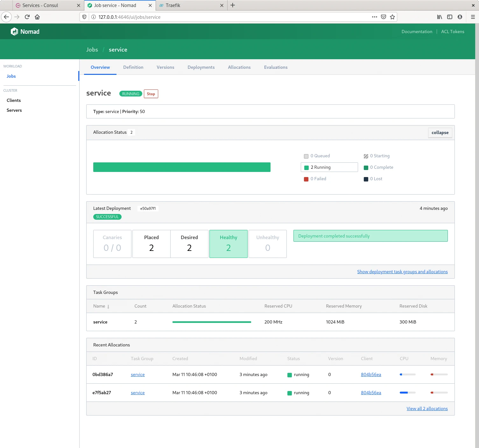Open the page actions three-dot menu
This screenshot has width=479, height=448.
point(374,17)
